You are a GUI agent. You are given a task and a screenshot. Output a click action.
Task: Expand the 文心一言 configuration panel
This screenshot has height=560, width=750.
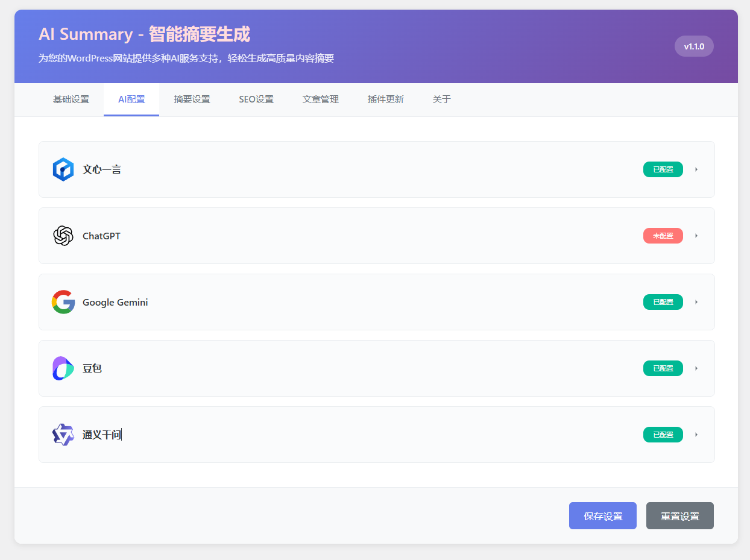pyautogui.click(x=697, y=169)
